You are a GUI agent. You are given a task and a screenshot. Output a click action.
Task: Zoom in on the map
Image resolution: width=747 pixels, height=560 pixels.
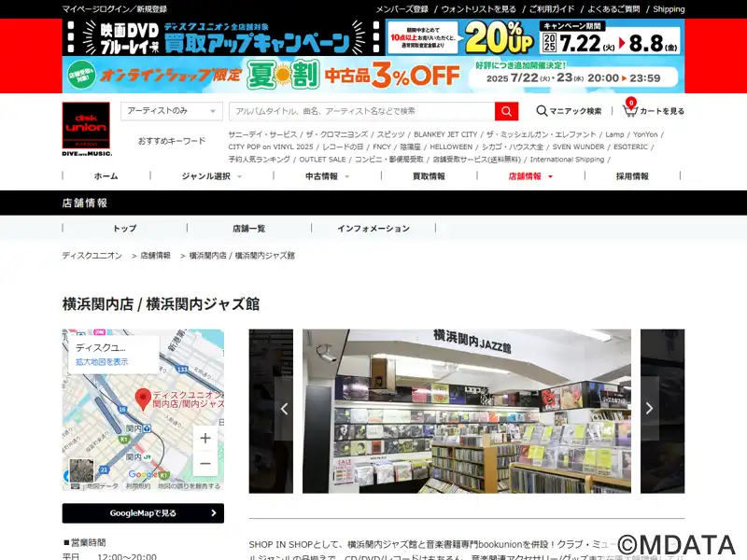point(205,438)
